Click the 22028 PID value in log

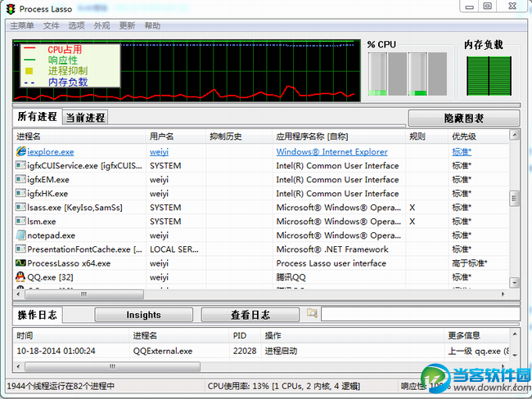(x=245, y=351)
